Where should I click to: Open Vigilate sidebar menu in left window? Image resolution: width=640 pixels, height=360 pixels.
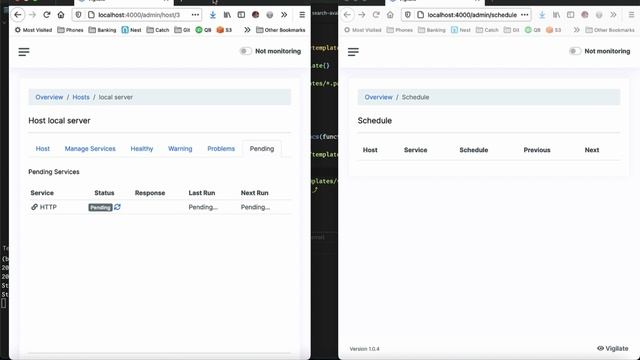(24, 52)
